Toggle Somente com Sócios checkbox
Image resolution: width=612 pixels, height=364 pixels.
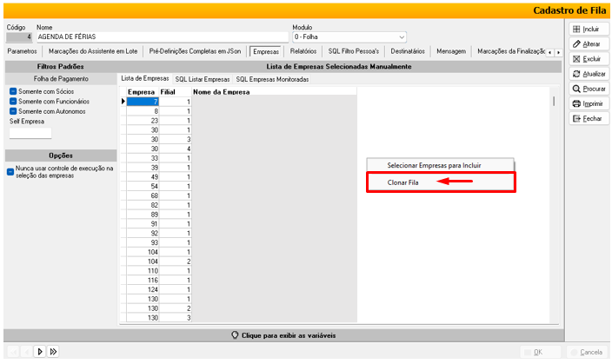13,90
